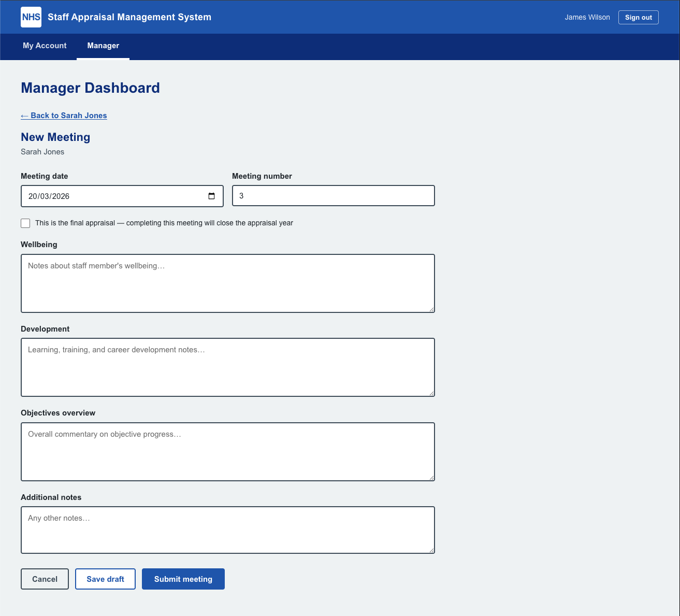Submit the meeting form
Viewport: 680px width, 616px height.
(x=183, y=579)
